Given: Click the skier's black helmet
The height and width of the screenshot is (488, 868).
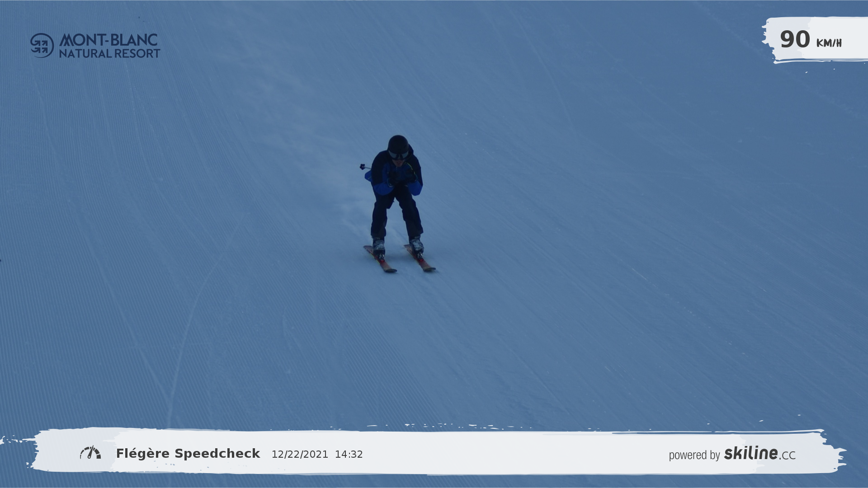Looking at the screenshot, I should click(x=398, y=143).
